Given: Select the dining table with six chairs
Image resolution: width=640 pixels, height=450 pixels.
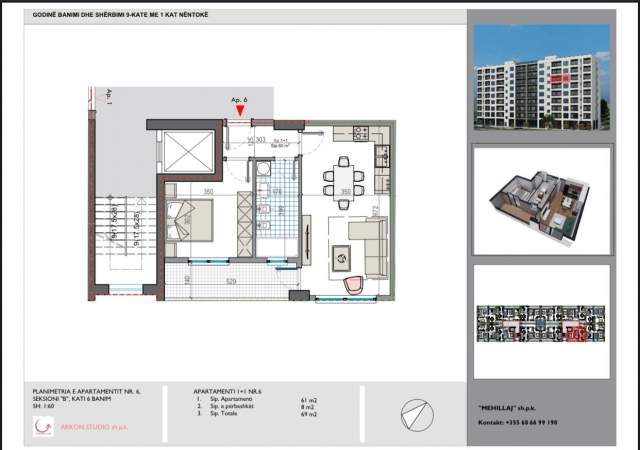Looking at the screenshot, I should tap(344, 183).
